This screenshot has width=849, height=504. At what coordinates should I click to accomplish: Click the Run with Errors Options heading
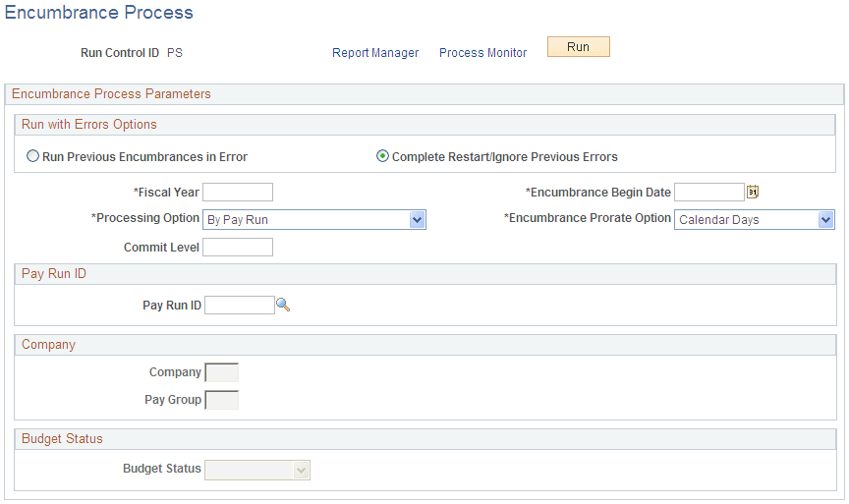coord(89,125)
